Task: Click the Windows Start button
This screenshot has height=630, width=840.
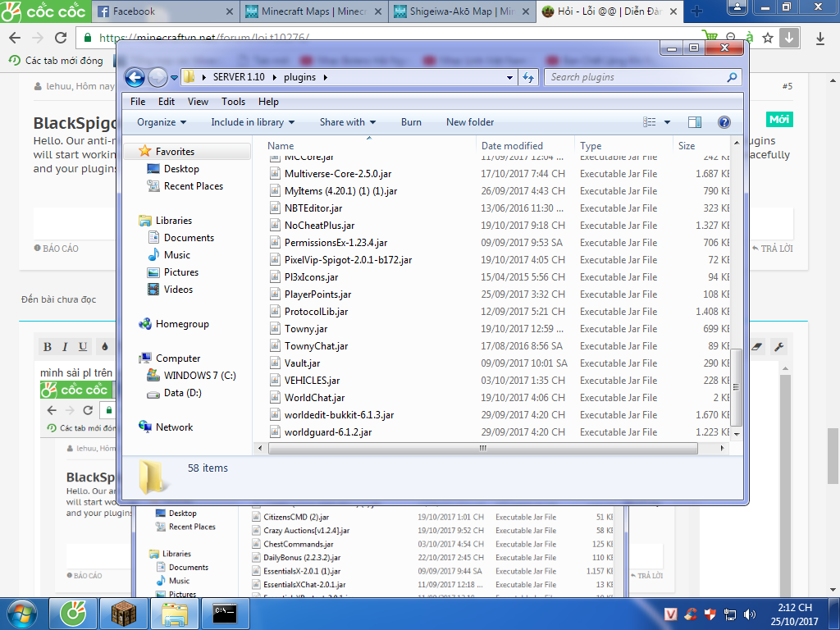Action: coord(22,613)
